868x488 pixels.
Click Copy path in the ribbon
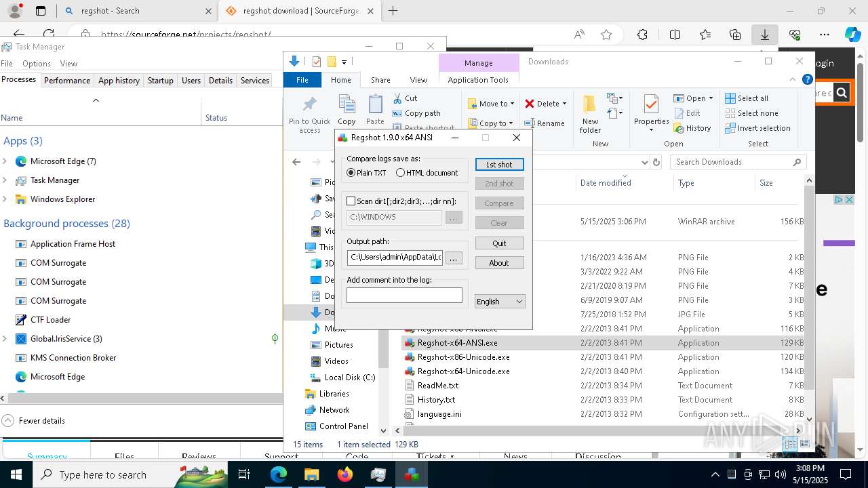(416, 113)
